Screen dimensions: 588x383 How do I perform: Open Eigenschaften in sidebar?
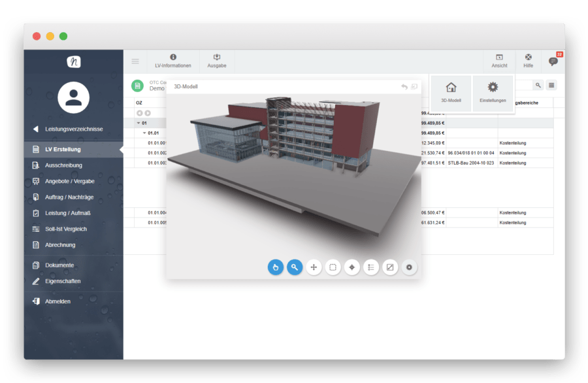(x=73, y=281)
